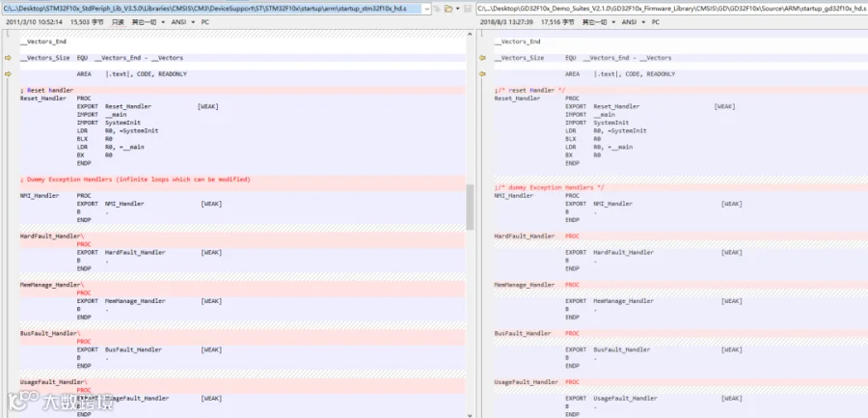
Task: Click 'EXPORT HardFault_Handler [WEAK]' in right pane
Action: click(654, 252)
